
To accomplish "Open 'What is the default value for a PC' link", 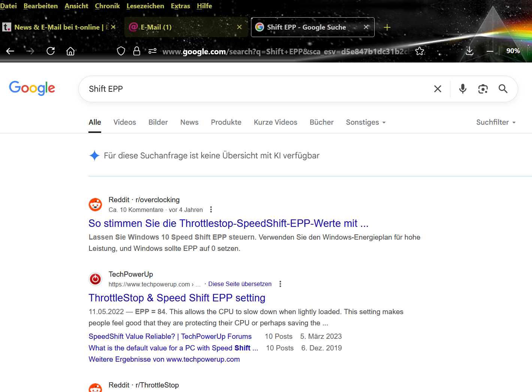I will pyautogui.click(x=173, y=348).
